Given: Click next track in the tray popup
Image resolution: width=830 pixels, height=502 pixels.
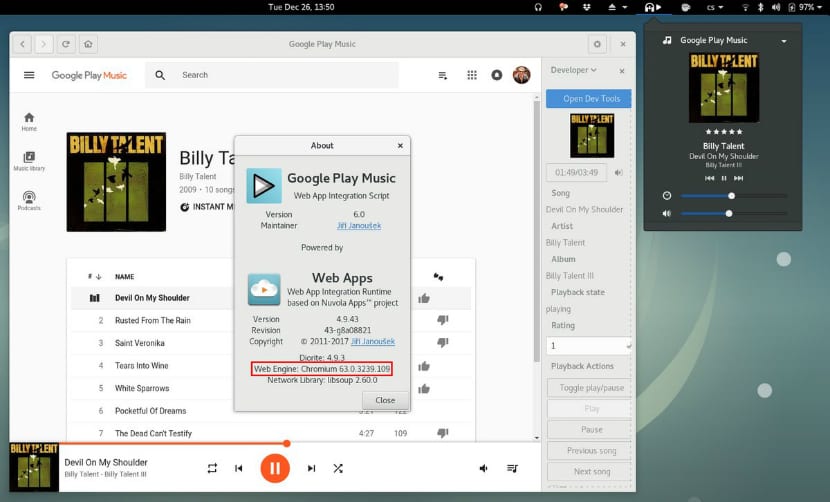Looking at the screenshot, I should pyautogui.click(x=738, y=178).
